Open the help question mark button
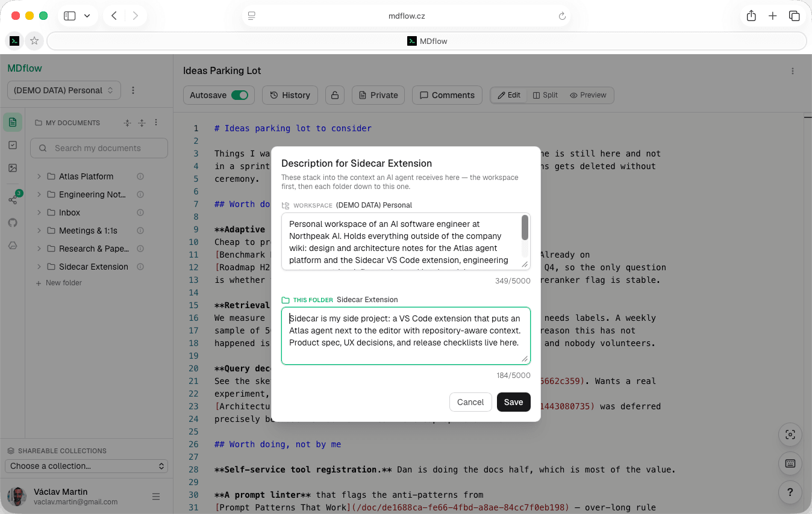812x514 pixels. click(790, 492)
